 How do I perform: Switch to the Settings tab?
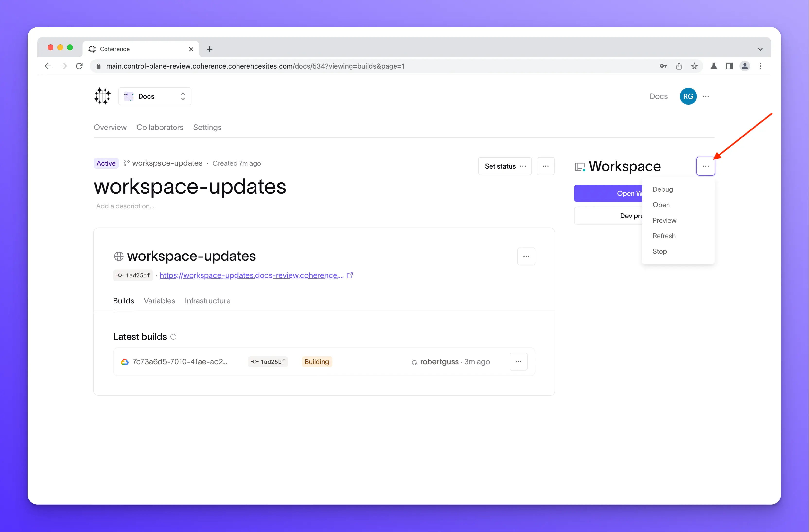(207, 127)
